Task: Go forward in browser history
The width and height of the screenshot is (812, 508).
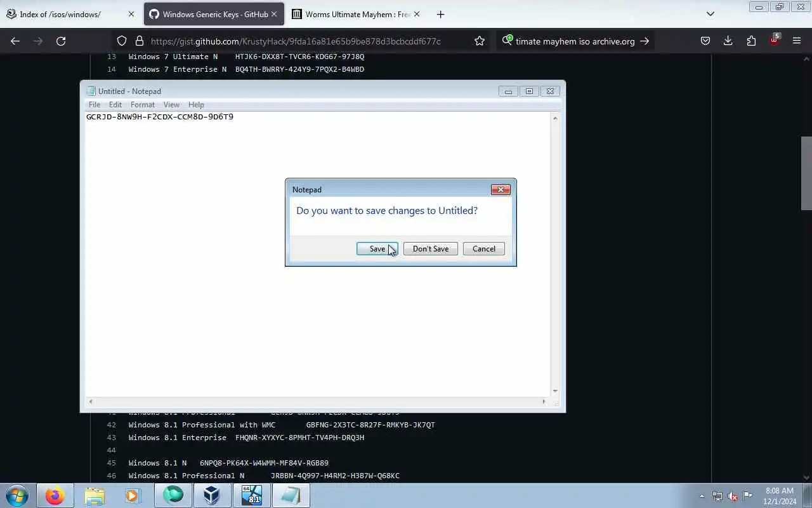Action: tap(38, 41)
